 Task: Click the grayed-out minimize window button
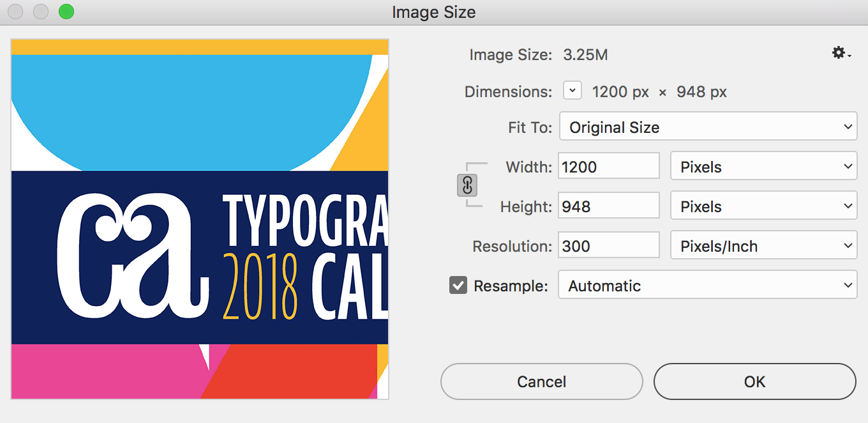[x=41, y=12]
